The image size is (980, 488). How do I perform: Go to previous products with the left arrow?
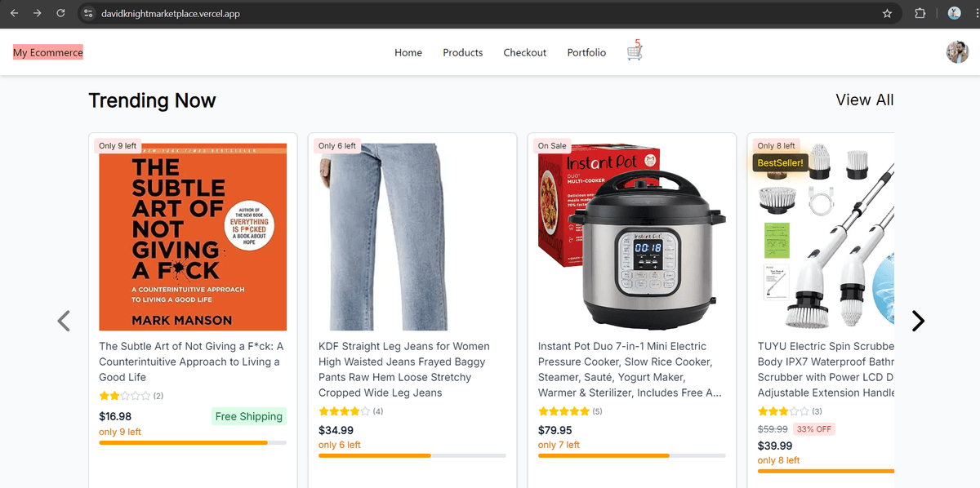64,321
